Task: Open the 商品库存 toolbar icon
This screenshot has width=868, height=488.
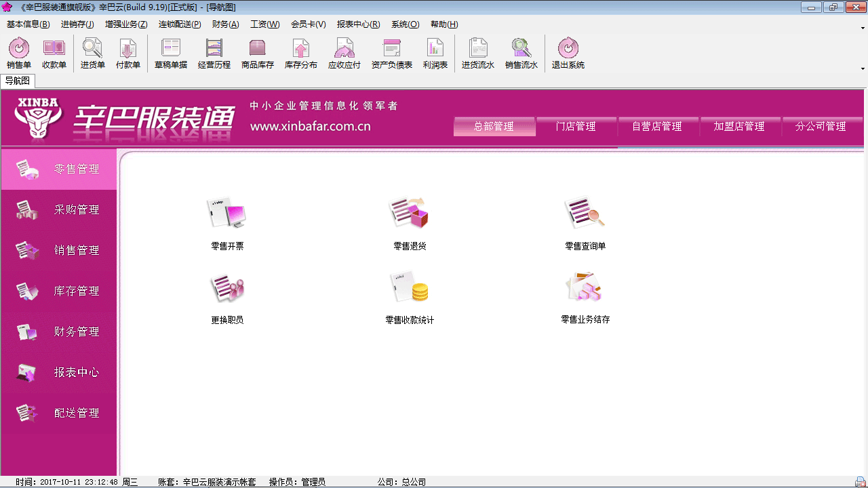Action: 258,54
